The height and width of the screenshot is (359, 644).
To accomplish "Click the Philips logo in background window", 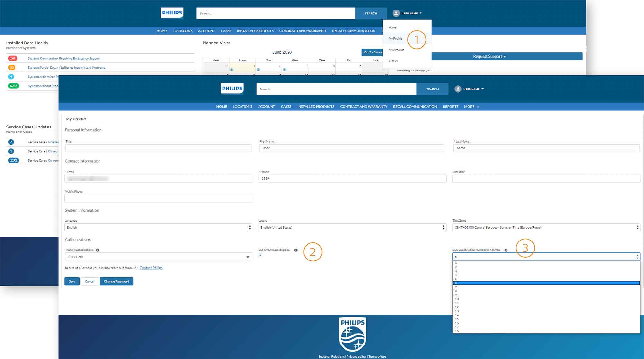I will coord(172,13).
